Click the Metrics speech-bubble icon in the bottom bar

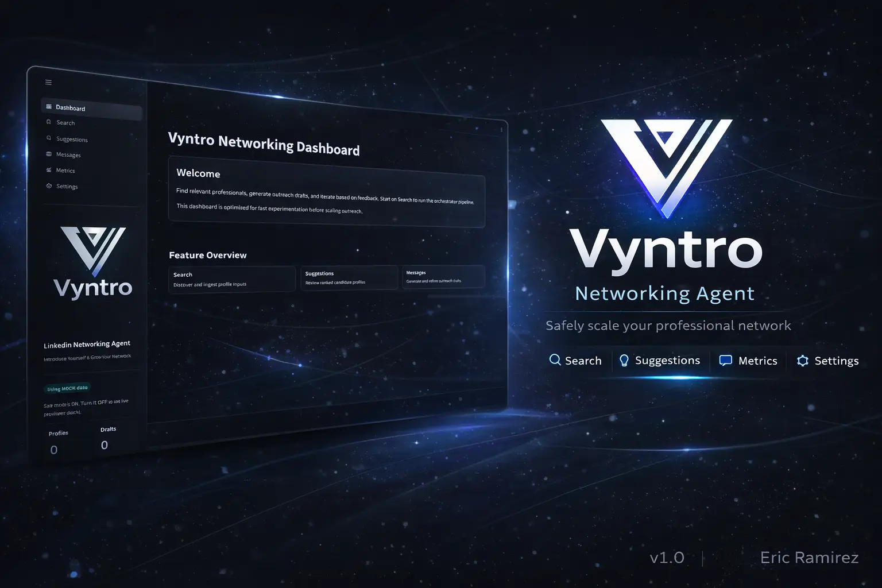725,361
